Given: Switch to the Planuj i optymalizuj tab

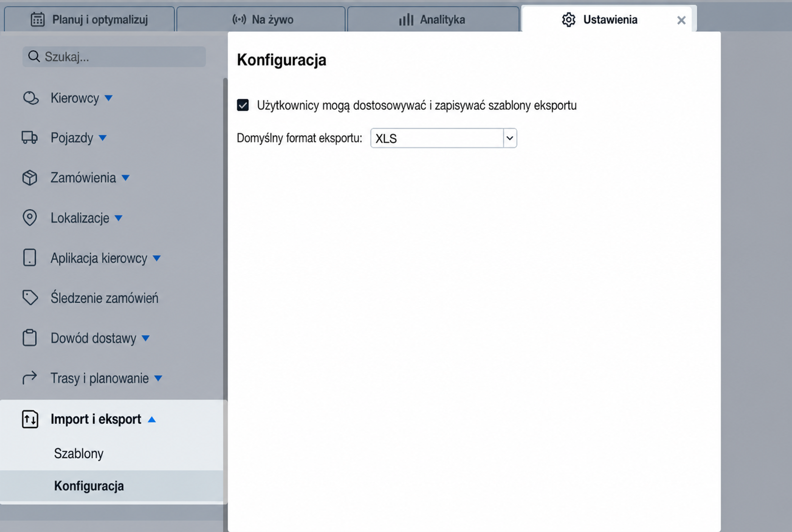Looking at the screenshot, I should (x=89, y=20).
